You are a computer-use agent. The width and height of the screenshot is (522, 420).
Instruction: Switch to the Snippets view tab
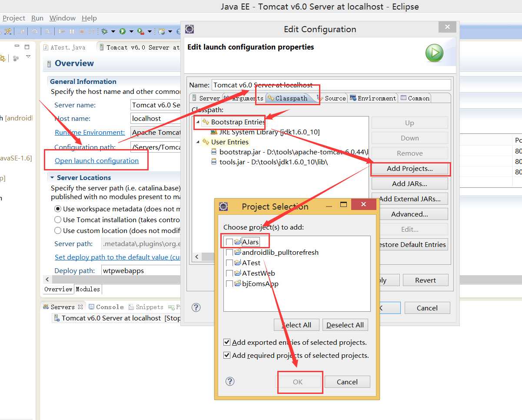coord(145,307)
